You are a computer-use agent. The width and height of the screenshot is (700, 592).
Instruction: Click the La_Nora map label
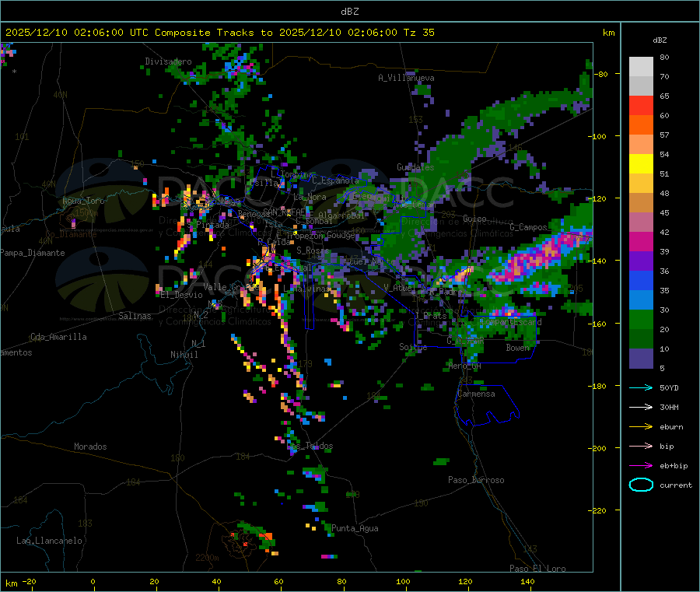[310, 197]
